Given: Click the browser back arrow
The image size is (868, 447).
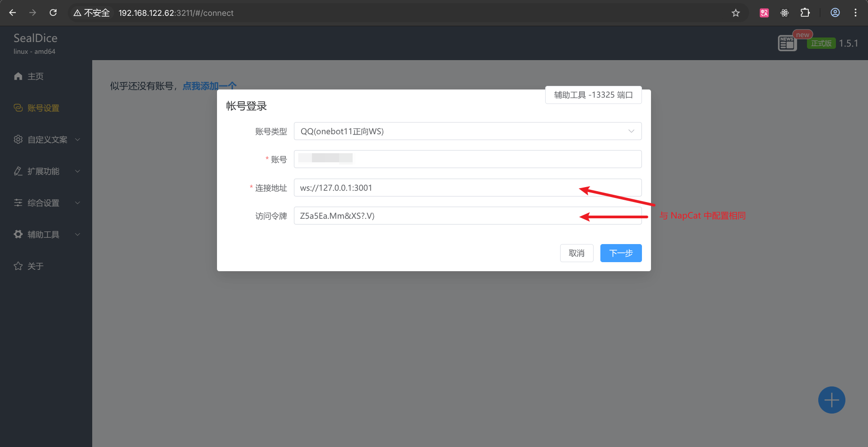Looking at the screenshot, I should [x=13, y=13].
